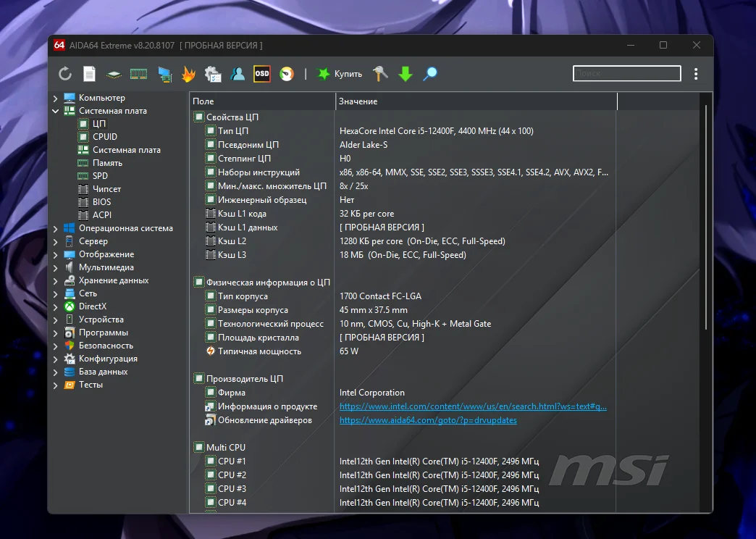Viewport: 756px width, 539px height.
Task: Select the ACPI tree item
Action: tap(101, 215)
